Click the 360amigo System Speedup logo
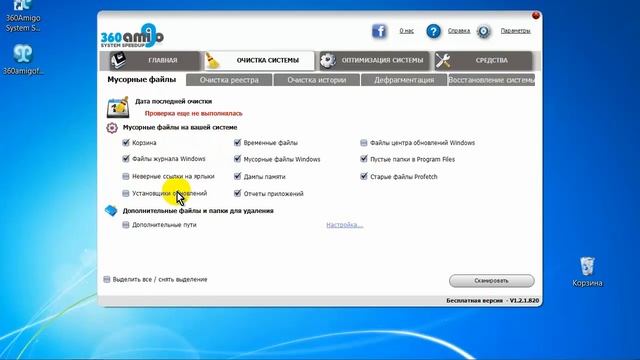640x360 pixels. point(132,35)
